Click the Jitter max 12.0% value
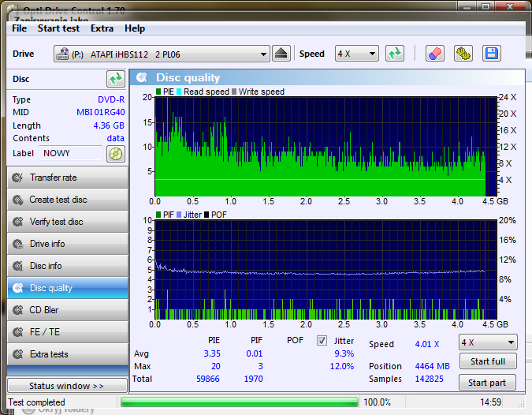 pyautogui.click(x=341, y=366)
